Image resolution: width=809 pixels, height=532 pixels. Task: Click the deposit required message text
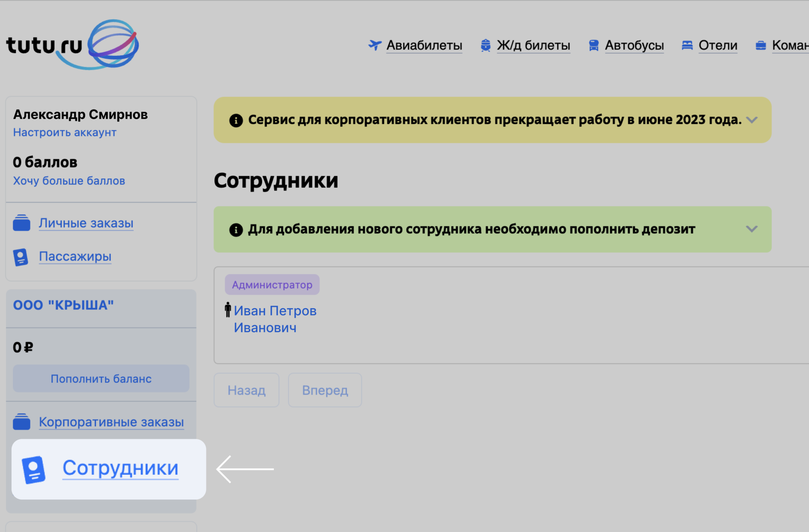click(x=472, y=229)
